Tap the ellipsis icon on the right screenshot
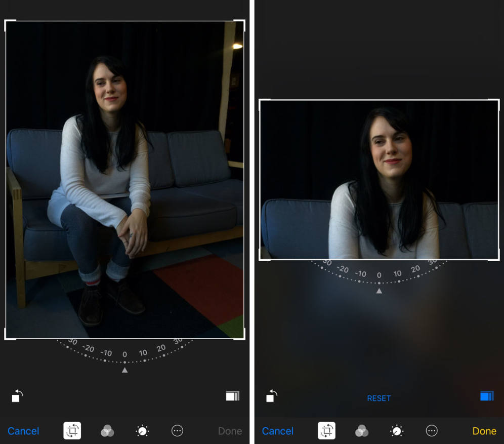 click(432, 431)
